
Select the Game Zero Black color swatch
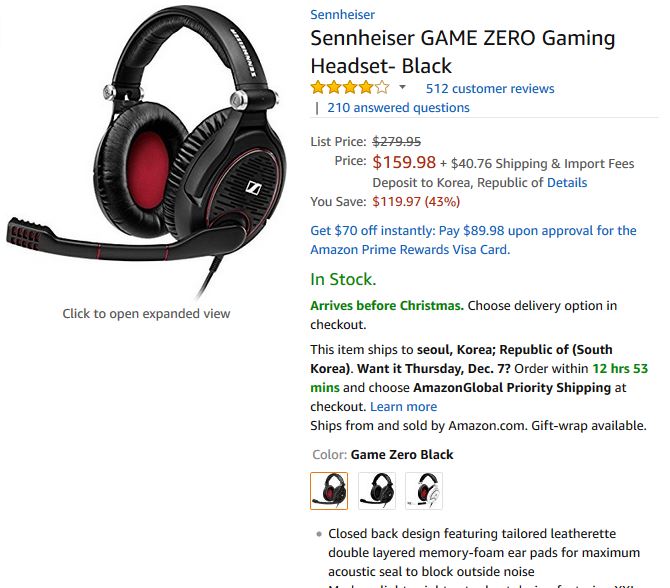329,491
